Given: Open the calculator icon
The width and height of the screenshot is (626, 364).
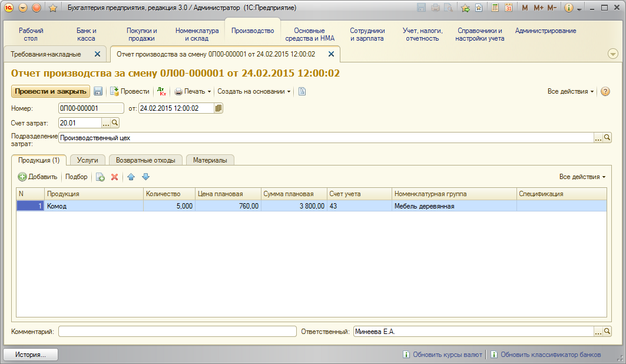Looking at the screenshot, I should [x=495, y=8].
